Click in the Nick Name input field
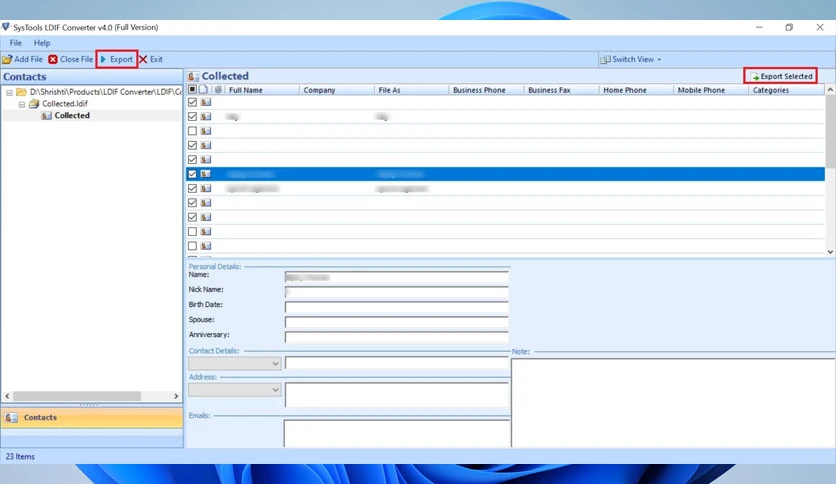The height and width of the screenshot is (484, 836). pyautogui.click(x=397, y=292)
